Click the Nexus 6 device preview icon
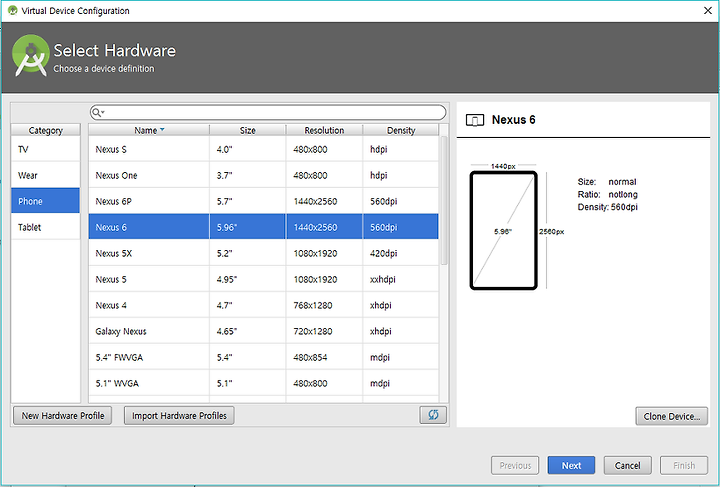This screenshot has height=487, width=720. pos(475,120)
